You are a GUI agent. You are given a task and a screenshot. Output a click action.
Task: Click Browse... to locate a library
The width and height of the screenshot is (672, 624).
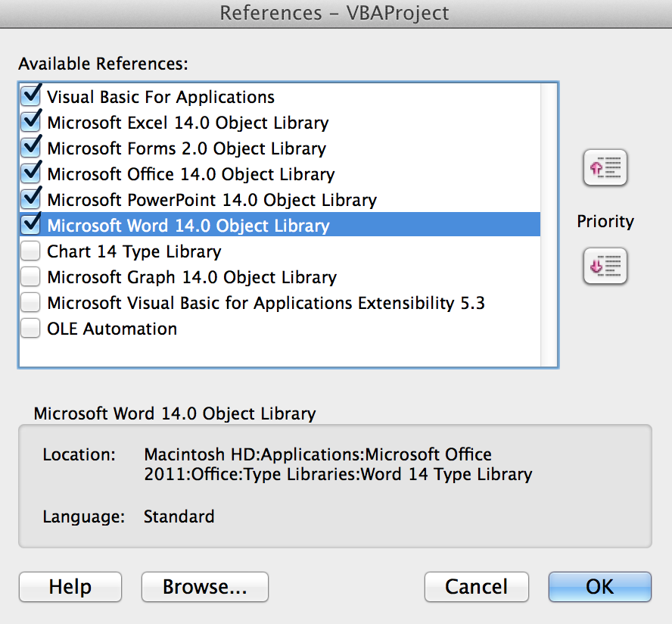205,587
